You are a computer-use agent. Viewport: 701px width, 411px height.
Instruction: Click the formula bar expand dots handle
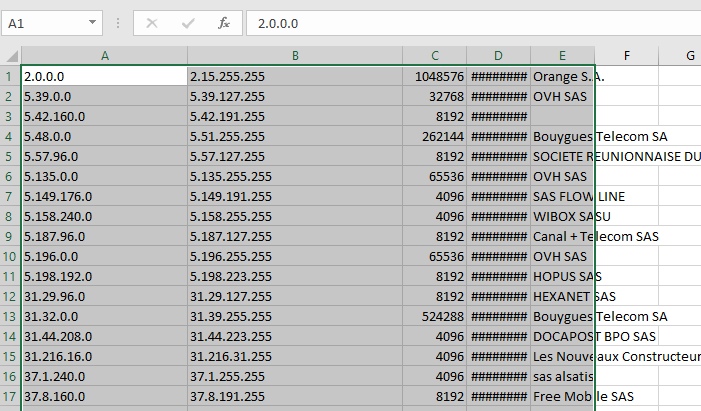pyautogui.click(x=118, y=23)
